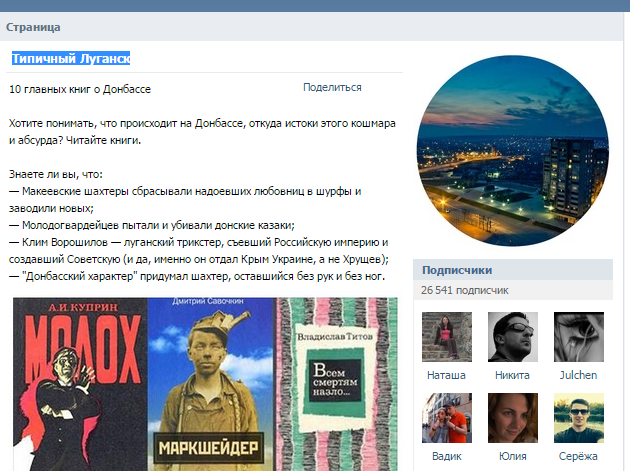Click the text '10 главных книг о Донбассе'

(80, 89)
